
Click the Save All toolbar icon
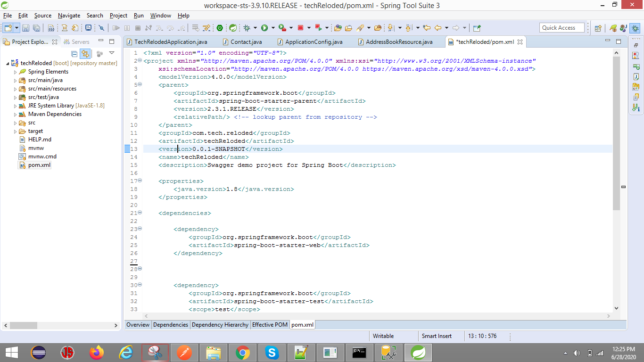pyautogui.click(x=36, y=28)
